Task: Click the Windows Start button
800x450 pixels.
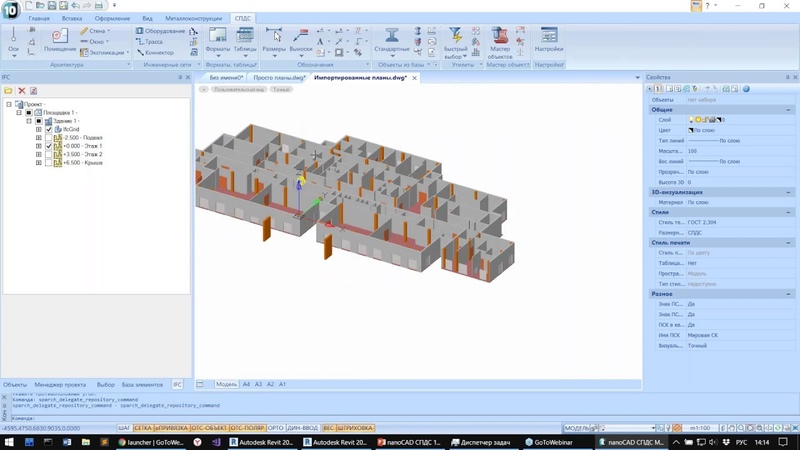Action: tap(9, 442)
